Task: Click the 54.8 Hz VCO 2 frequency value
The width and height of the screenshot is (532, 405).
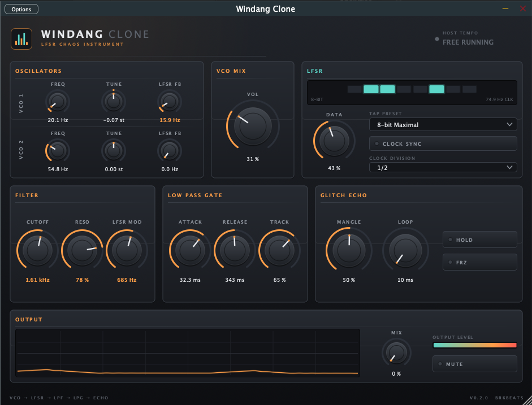Action: (x=58, y=169)
